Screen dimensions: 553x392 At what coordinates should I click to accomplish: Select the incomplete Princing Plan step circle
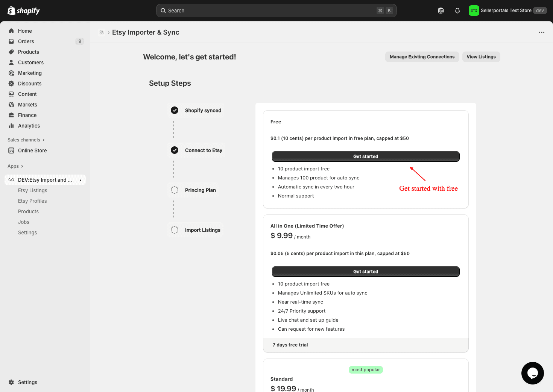coord(175,190)
